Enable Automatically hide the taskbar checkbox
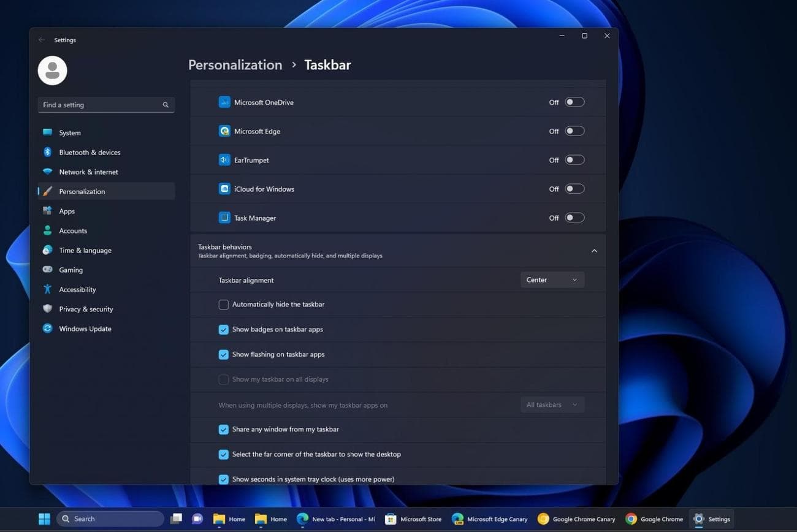The width and height of the screenshot is (797, 532). pyautogui.click(x=224, y=305)
